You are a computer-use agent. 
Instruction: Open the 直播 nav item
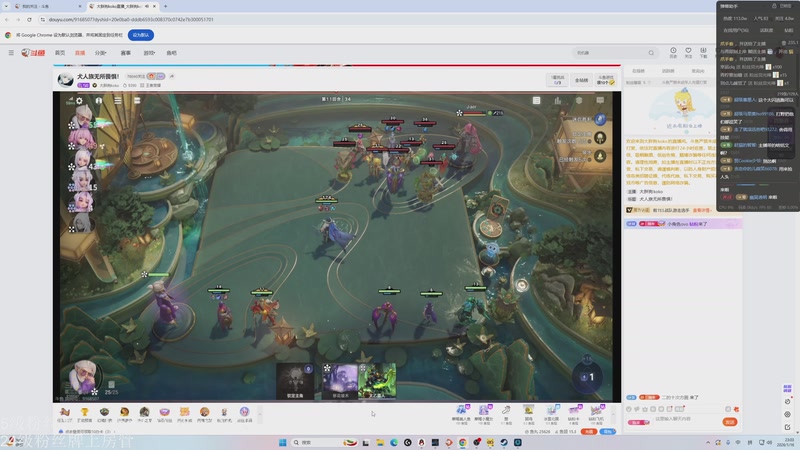tap(80, 53)
